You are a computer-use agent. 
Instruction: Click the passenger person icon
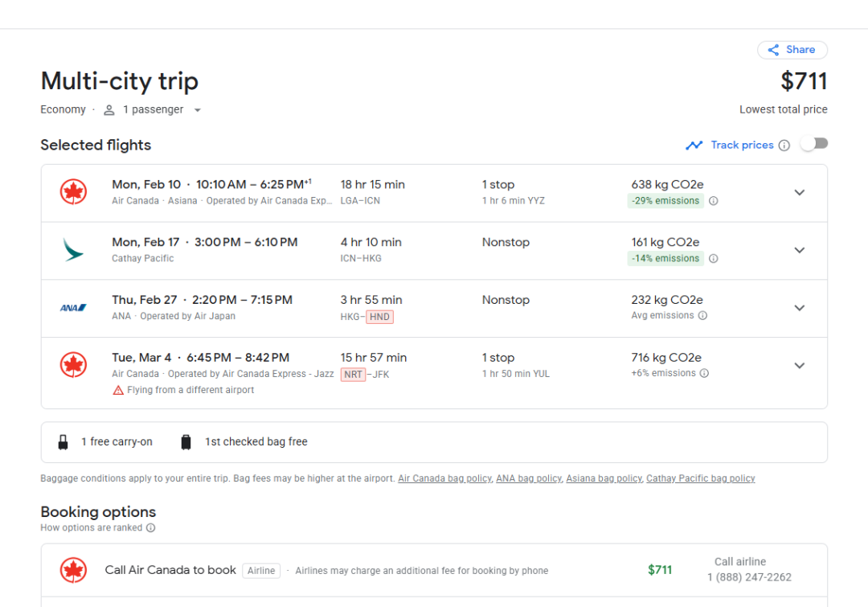coord(109,110)
